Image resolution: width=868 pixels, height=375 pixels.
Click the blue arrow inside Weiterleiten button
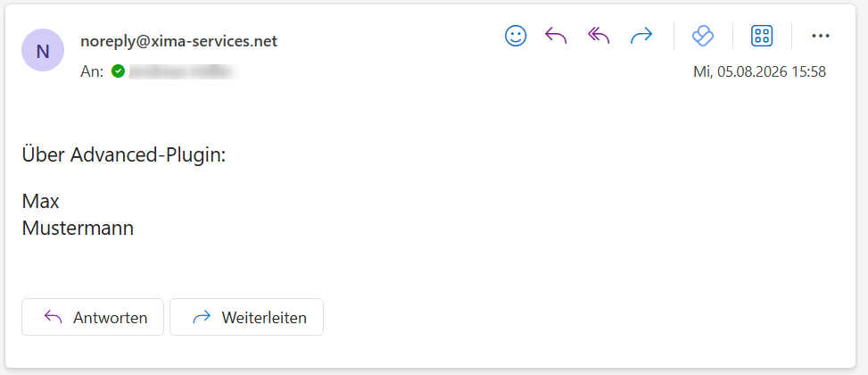(202, 317)
